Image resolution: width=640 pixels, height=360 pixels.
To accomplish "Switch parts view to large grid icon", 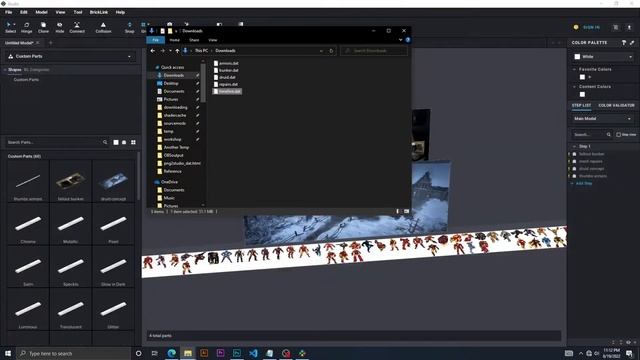I will point(133,142).
